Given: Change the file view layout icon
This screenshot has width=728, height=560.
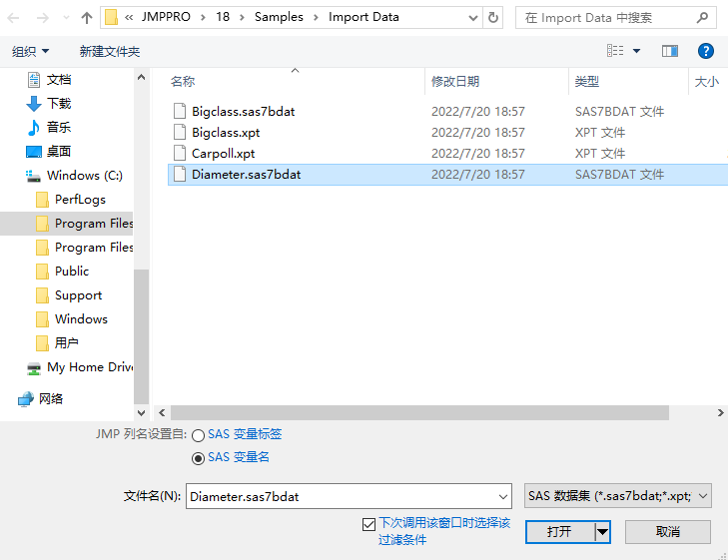Looking at the screenshot, I should pyautogui.click(x=615, y=51).
